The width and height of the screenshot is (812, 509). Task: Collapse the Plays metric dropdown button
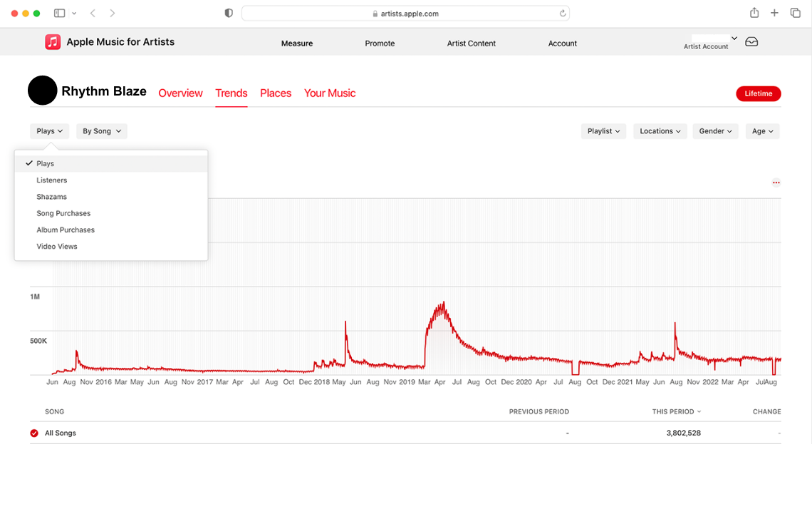coord(50,131)
